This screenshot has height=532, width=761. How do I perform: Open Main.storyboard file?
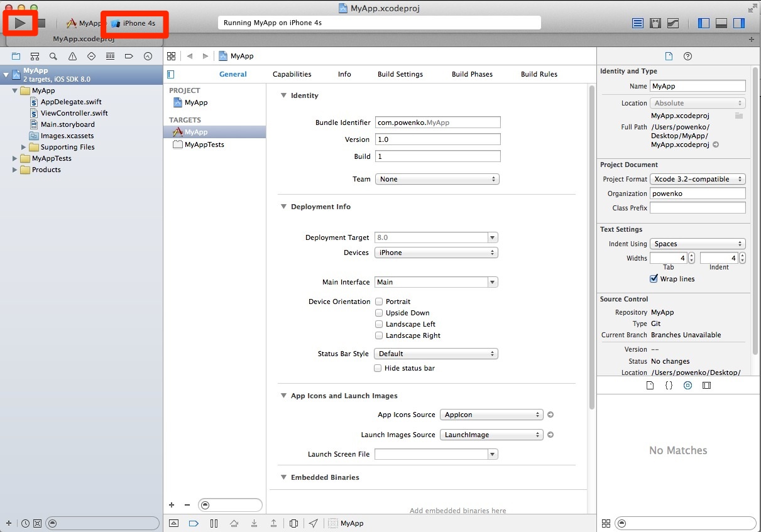pos(68,124)
